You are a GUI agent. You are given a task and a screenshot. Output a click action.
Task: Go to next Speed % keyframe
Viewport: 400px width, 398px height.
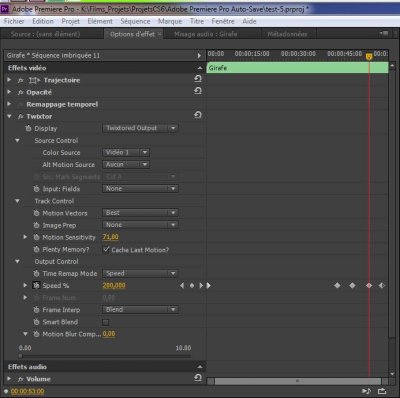point(201,286)
